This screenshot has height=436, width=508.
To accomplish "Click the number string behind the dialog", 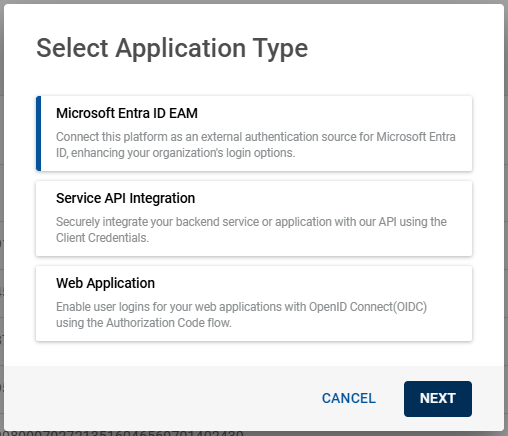I will click(x=123, y=433).
